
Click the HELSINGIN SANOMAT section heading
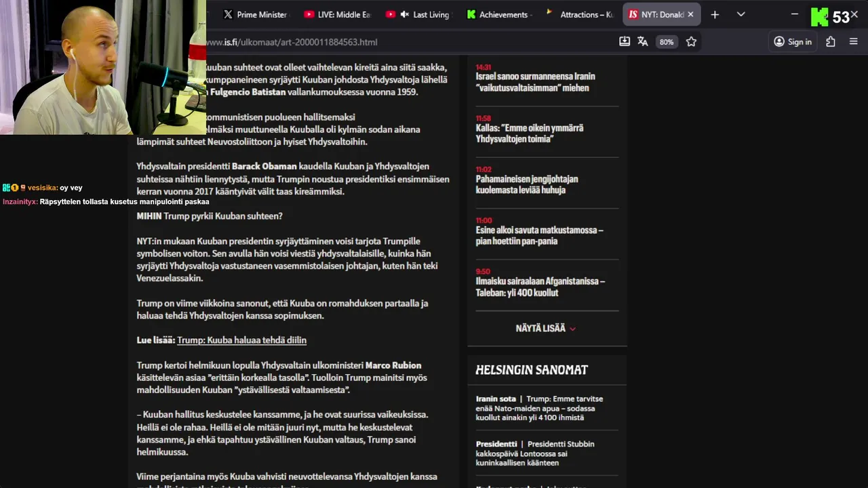point(531,370)
